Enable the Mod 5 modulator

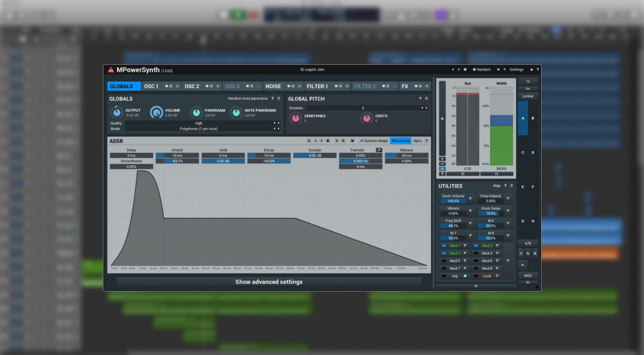click(444, 261)
